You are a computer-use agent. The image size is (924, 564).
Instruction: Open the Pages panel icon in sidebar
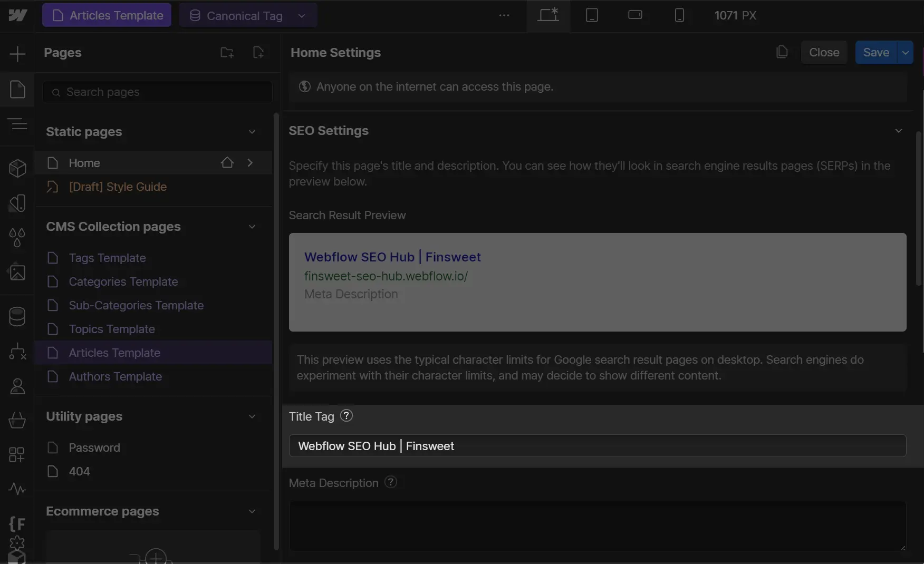17,89
